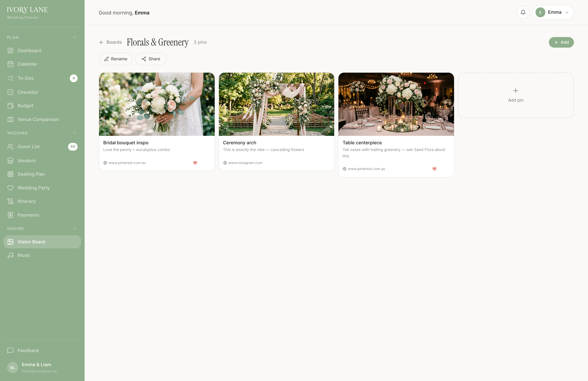Open the Music note icon

[10, 255]
